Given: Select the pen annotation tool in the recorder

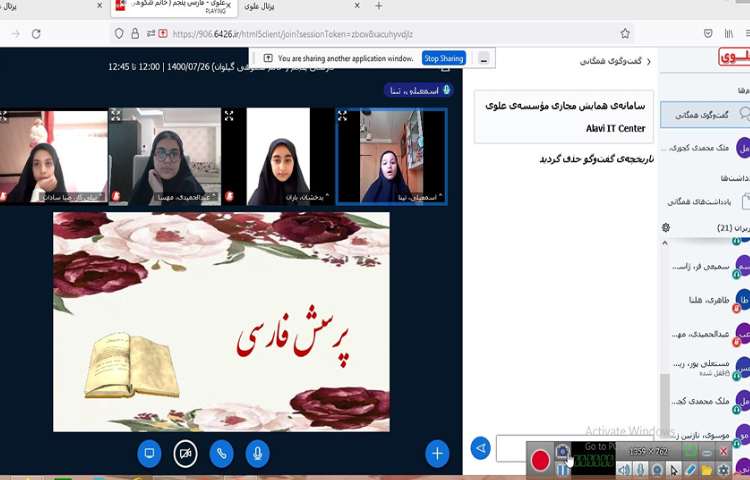Looking at the screenshot, I should [690, 470].
